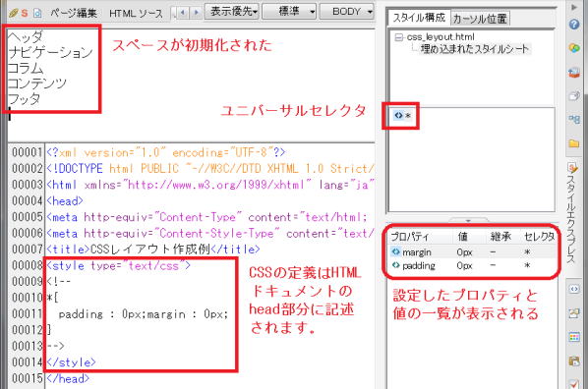Image resolution: width=588 pixels, height=389 pixels.
Task: Open the 標準 dropdown
Action: click(x=289, y=12)
